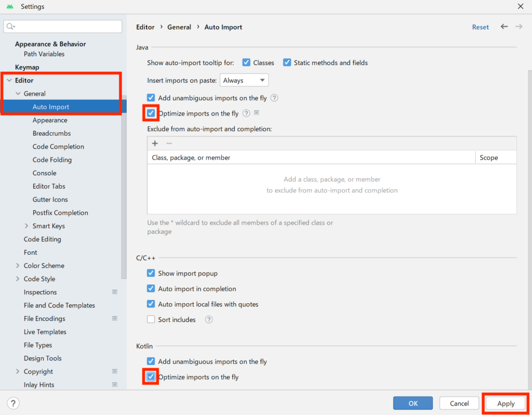This screenshot has height=415, width=532.
Task: Open the Editor Tabs settings
Action: [x=49, y=186]
